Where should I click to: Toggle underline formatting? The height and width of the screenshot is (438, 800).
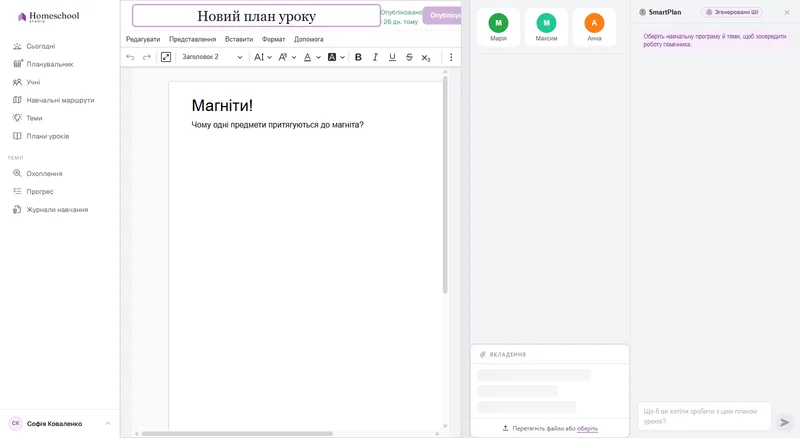tap(392, 57)
